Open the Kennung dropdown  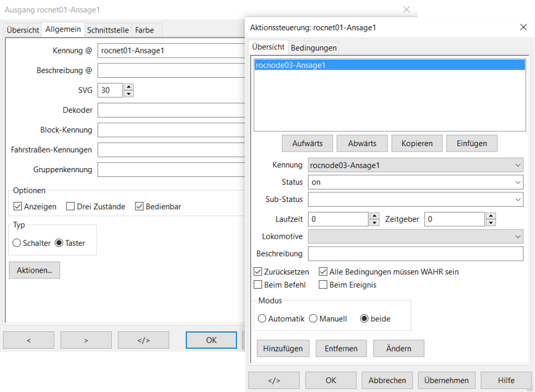tap(415, 165)
